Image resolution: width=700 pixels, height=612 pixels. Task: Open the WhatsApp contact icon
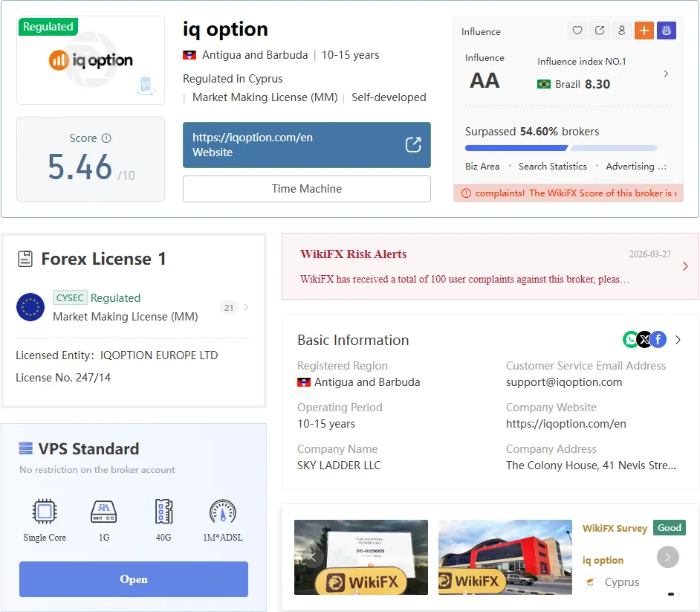[x=630, y=340]
